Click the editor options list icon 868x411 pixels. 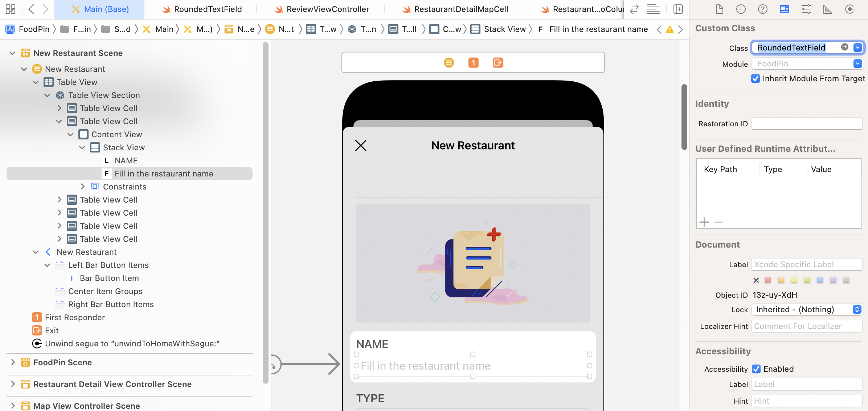[653, 9]
